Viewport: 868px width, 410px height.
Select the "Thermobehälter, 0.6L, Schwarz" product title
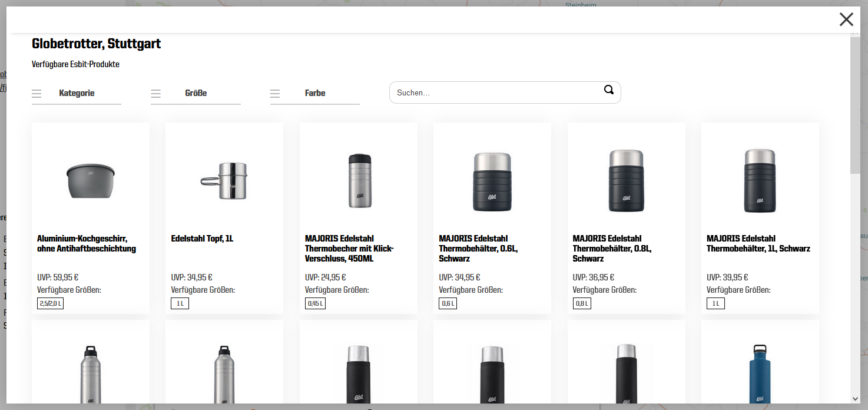[478, 249]
